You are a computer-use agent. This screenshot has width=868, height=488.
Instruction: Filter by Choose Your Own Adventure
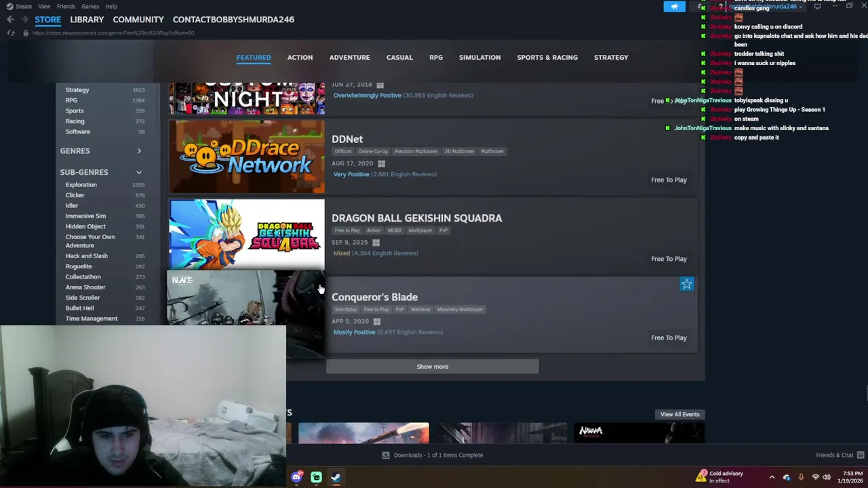pos(90,241)
